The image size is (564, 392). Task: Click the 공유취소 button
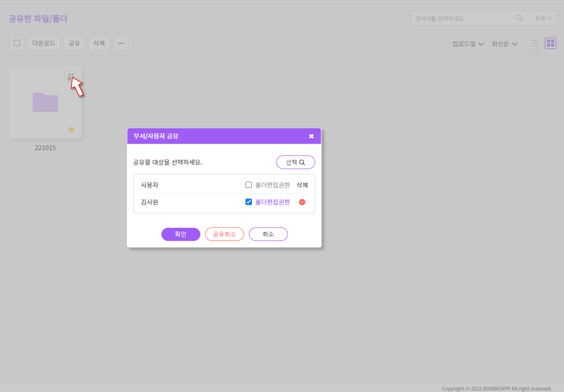click(224, 234)
